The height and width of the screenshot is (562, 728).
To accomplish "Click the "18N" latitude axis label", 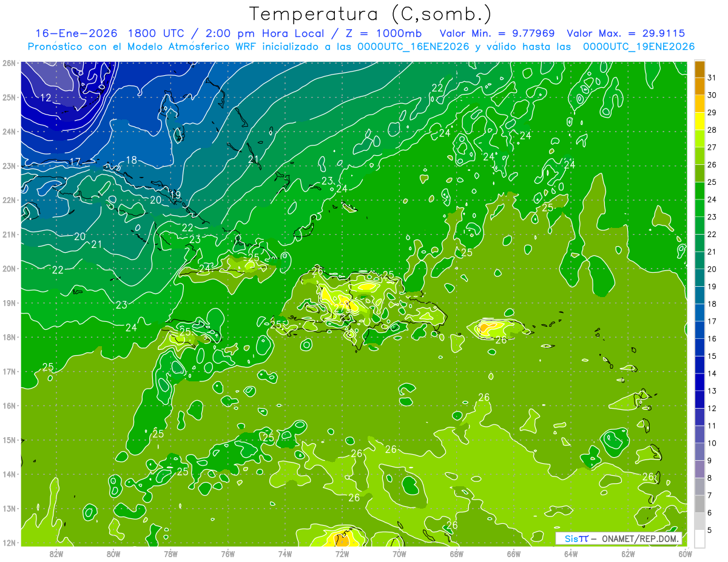I will click(x=9, y=337).
